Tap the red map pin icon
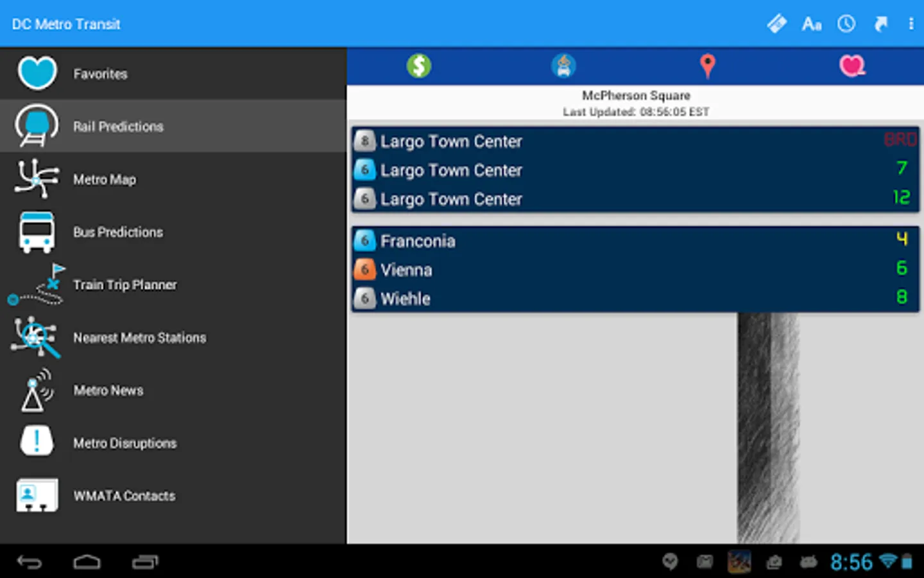This screenshot has height=578, width=924. click(707, 66)
